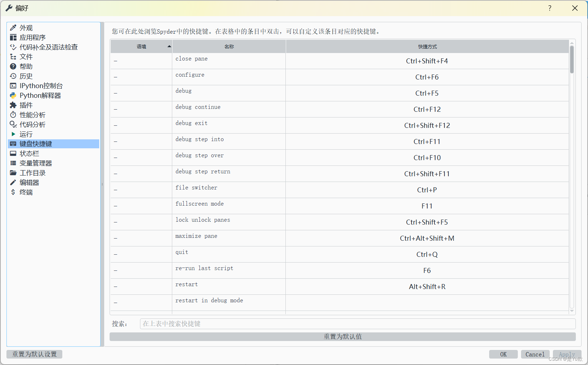This screenshot has width=588, height=365.
Task: Click the Python解释器 python logo icon
Action: pos(13,95)
